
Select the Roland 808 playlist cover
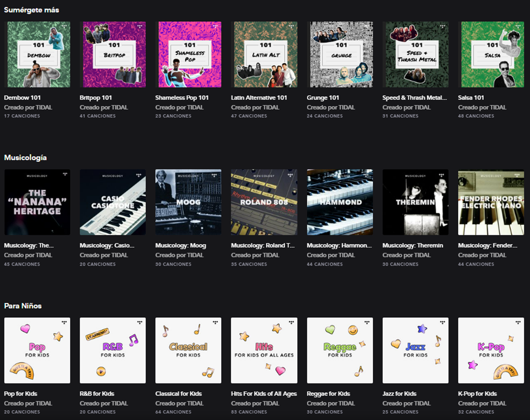point(264,202)
